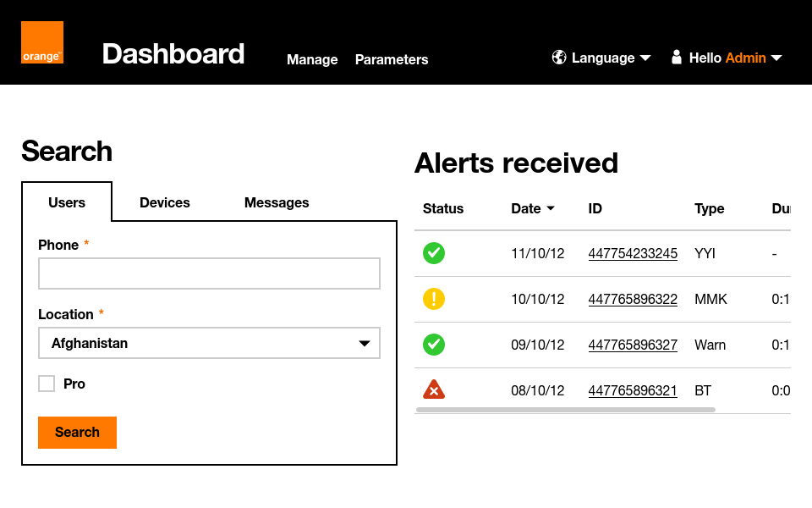This screenshot has height=508, width=812.
Task: Open the Location dropdown showing Afghanistan
Action: coord(209,343)
